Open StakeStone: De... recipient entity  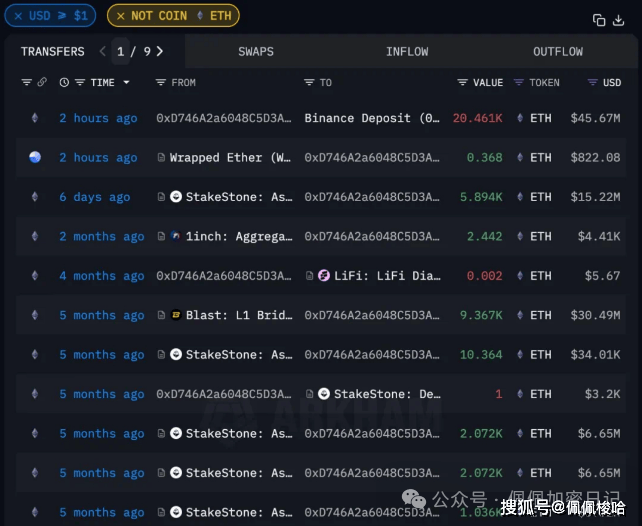[387, 394]
